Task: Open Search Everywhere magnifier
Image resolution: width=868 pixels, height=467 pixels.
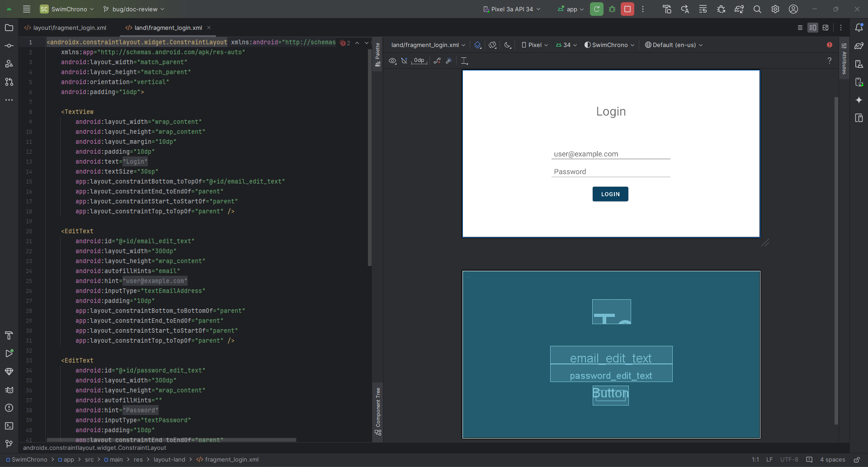Action: [x=757, y=9]
